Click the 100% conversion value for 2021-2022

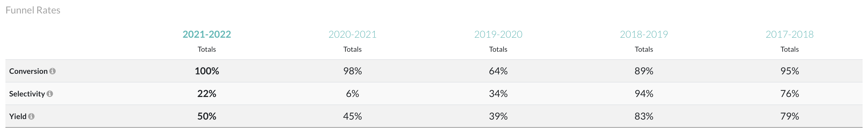(207, 71)
